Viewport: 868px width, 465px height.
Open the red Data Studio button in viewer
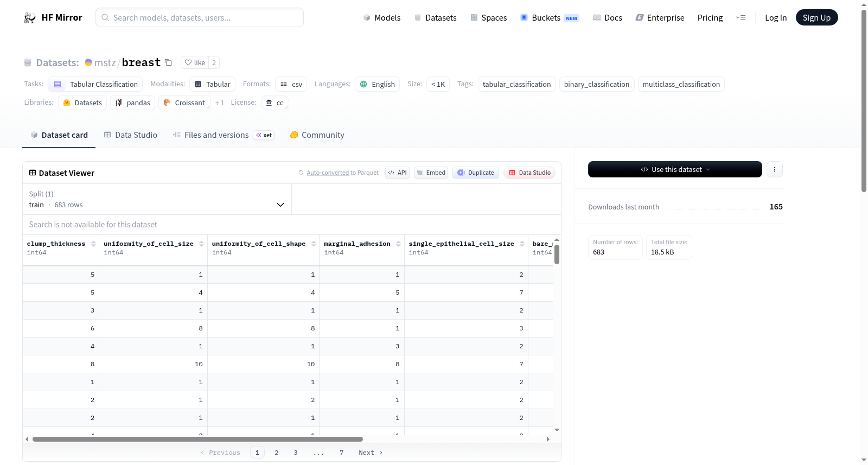coord(529,173)
